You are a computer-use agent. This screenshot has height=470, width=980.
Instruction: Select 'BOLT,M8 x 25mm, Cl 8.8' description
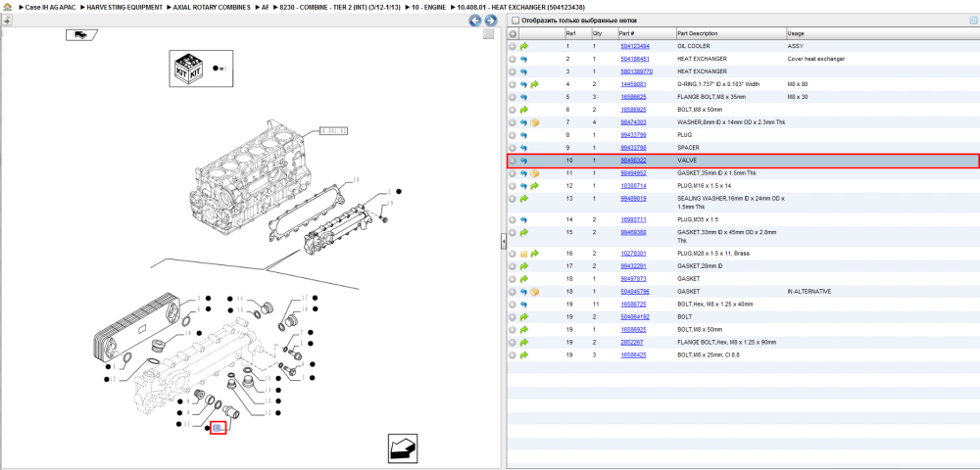pyautogui.click(x=709, y=354)
